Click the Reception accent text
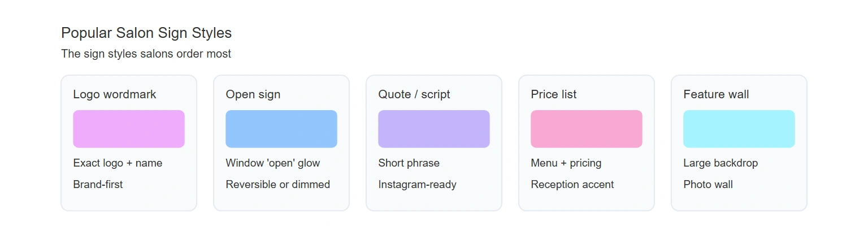The image size is (868, 227). click(572, 185)
